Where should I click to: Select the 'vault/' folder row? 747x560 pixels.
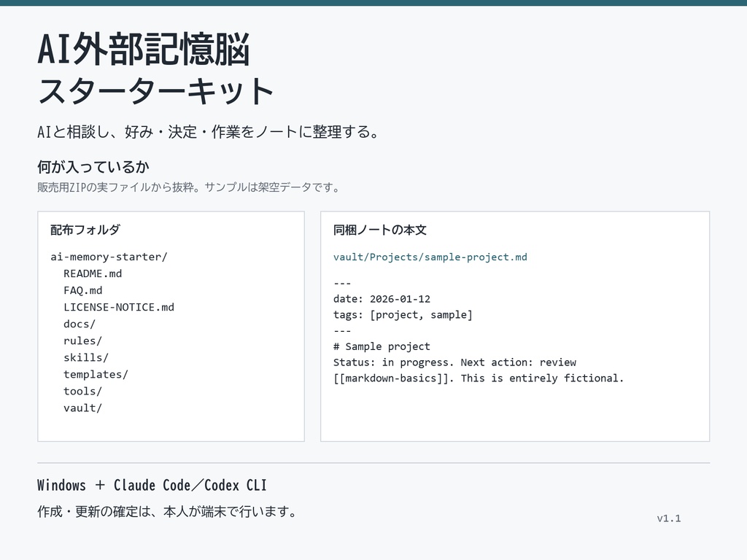tap(83, 408)
